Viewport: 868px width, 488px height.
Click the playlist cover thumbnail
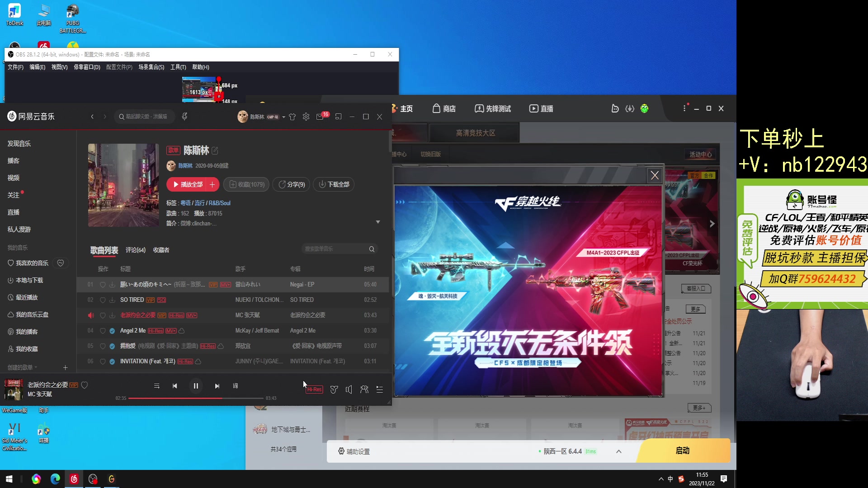123,185
